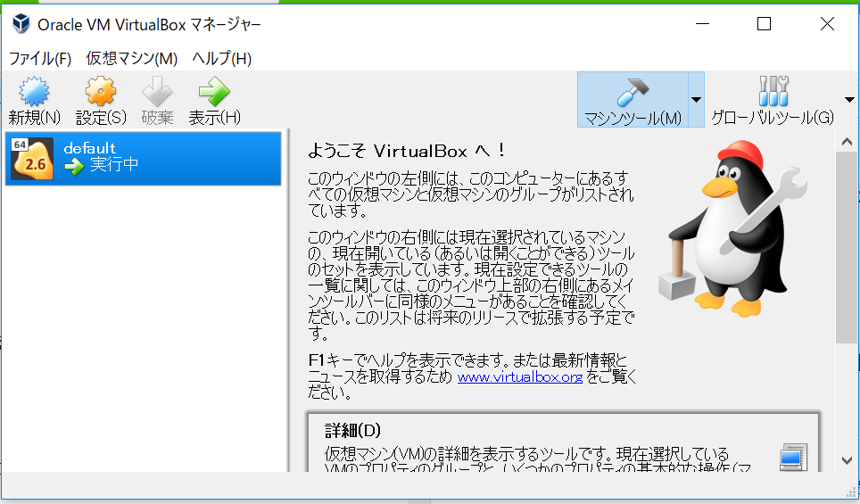Click the welcome pane scroll down arrow
This screenshot has height=504, width=860.
(847, 460)
